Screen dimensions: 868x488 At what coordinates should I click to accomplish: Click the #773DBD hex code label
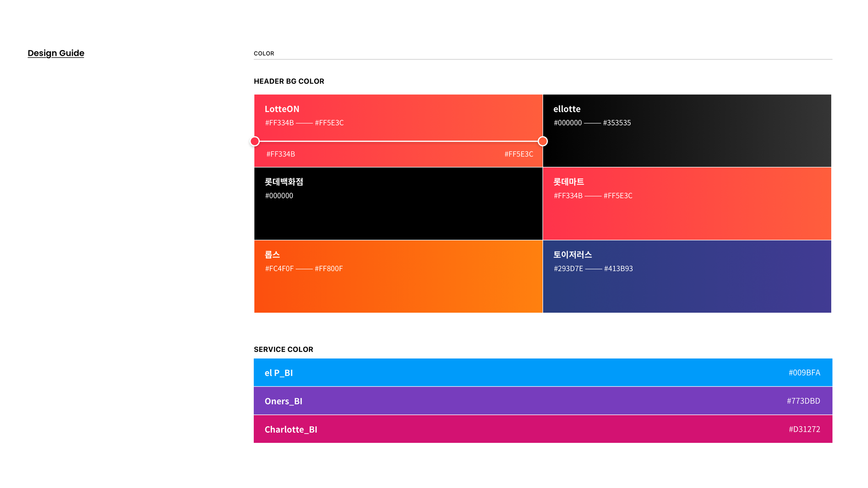(803, 401)
